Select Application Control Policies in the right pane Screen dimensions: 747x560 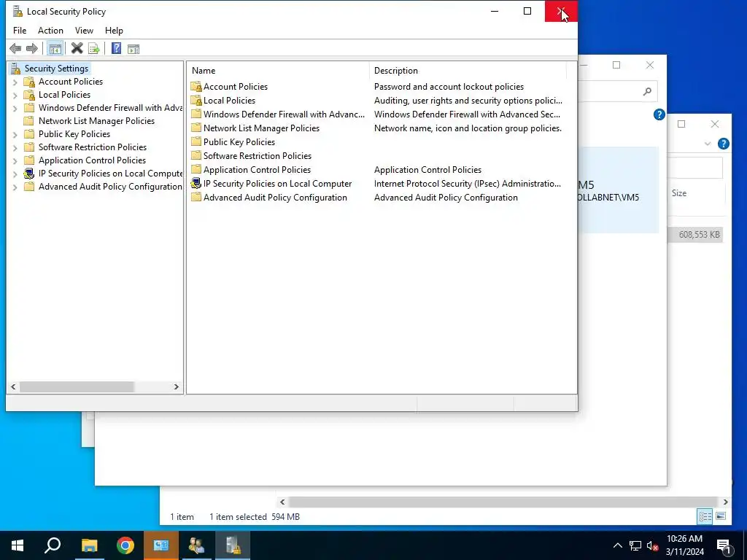257,169
